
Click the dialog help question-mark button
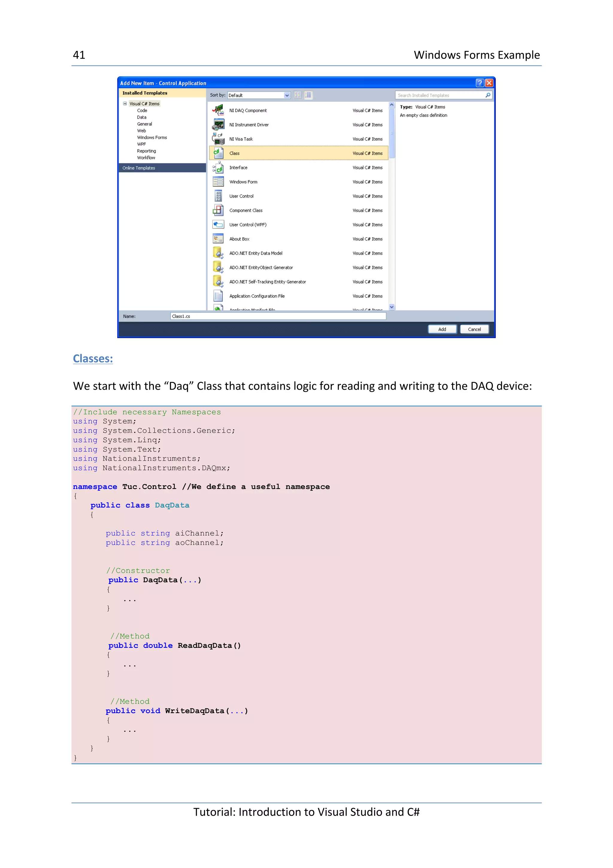480,83
